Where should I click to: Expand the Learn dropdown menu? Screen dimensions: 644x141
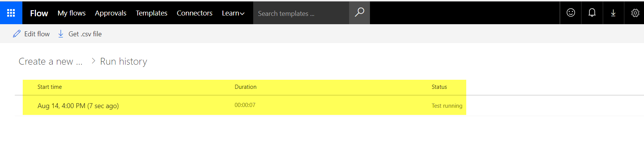[x=233, y=13]
